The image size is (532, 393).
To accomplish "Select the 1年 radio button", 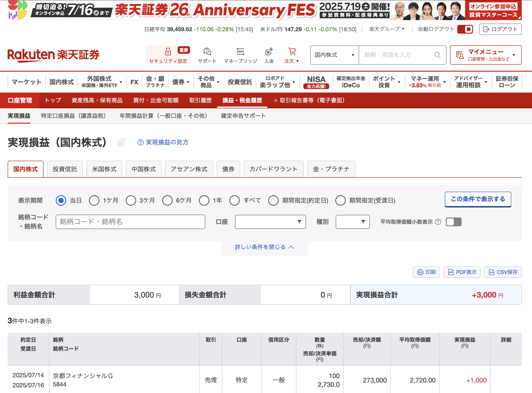I will (204, 200).
